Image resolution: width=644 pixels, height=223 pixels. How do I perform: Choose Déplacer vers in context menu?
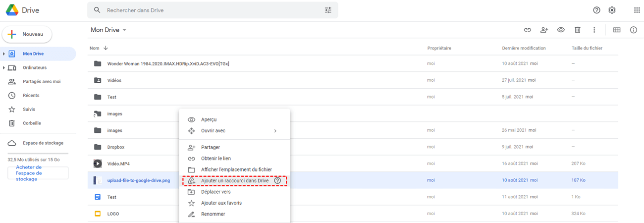tap(216, 192)
